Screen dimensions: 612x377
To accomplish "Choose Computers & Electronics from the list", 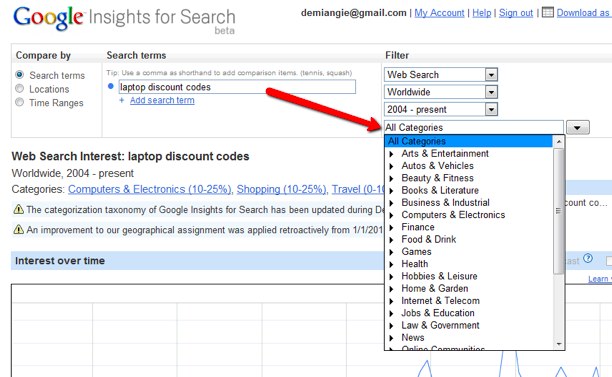I will click(x=453, y=215).
